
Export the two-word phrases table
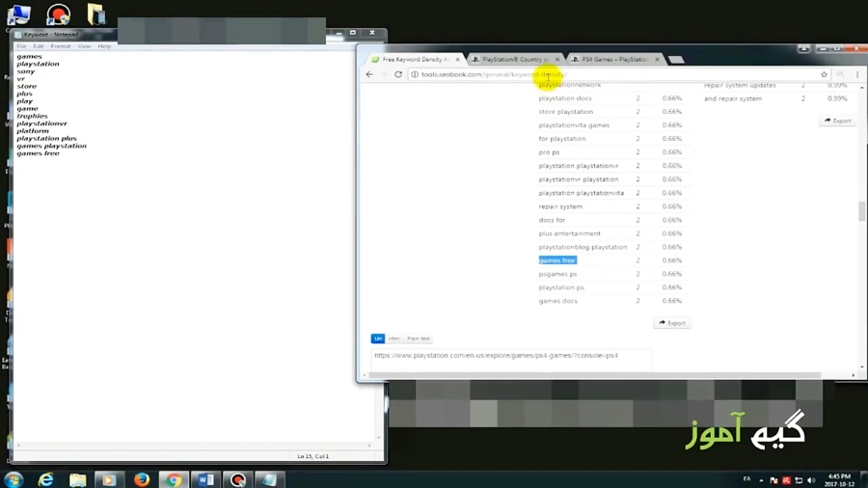point(672,322)
